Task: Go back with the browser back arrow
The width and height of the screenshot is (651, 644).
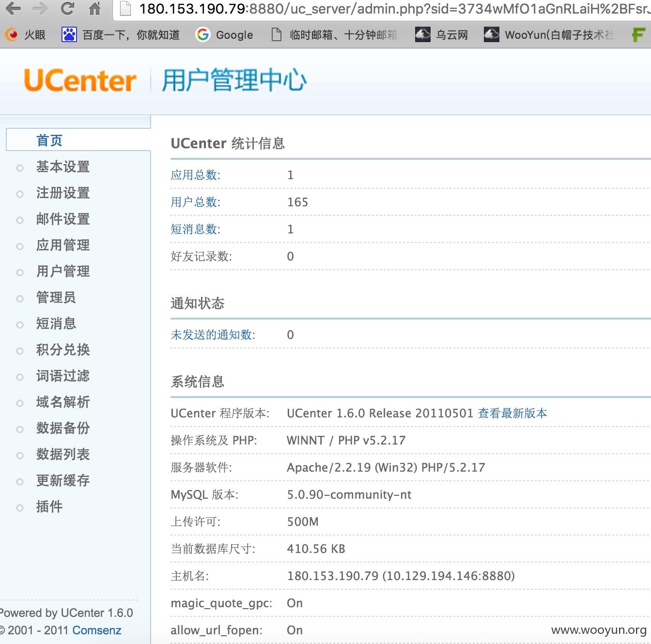Action: (13, 8)
